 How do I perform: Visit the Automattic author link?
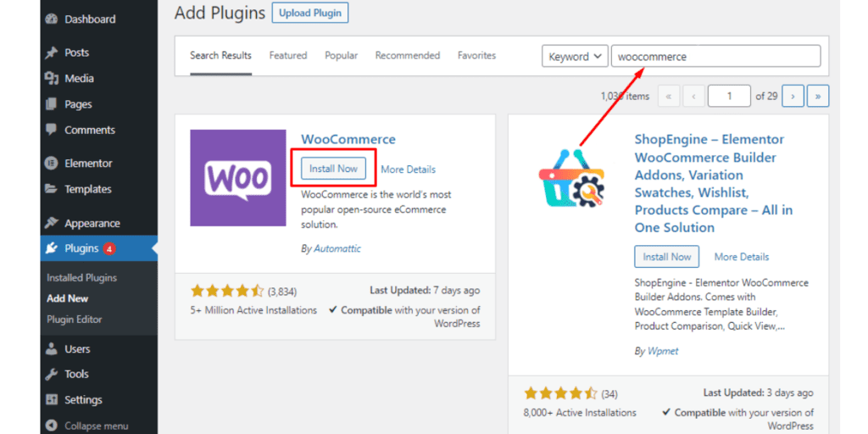[337, 248]
